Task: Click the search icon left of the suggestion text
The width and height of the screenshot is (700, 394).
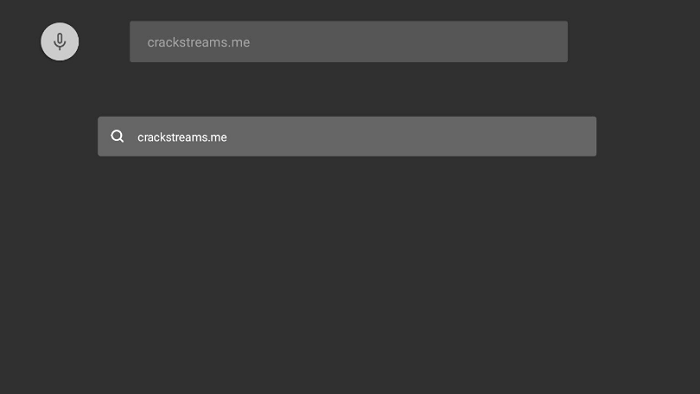Action: (117, 136)
